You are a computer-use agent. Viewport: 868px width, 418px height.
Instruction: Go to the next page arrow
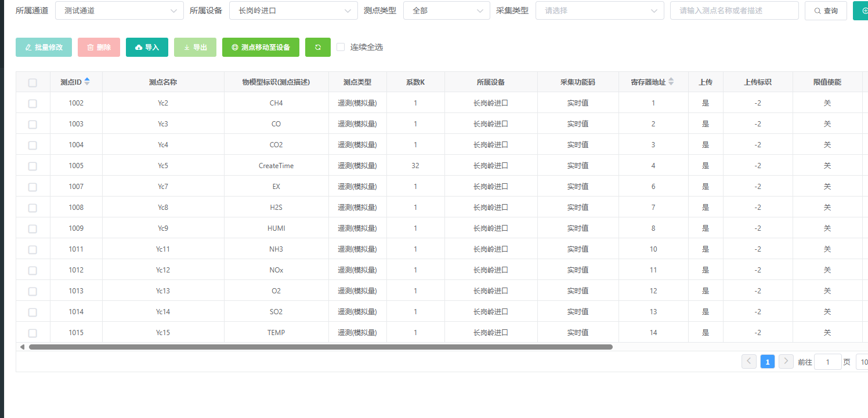[786, 362]
